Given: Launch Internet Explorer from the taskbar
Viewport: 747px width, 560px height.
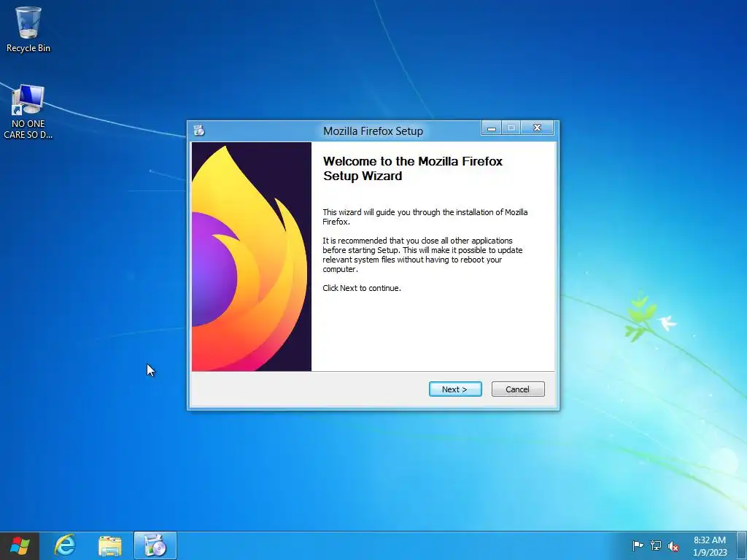Looking at the screenshot, I should 65,545.
